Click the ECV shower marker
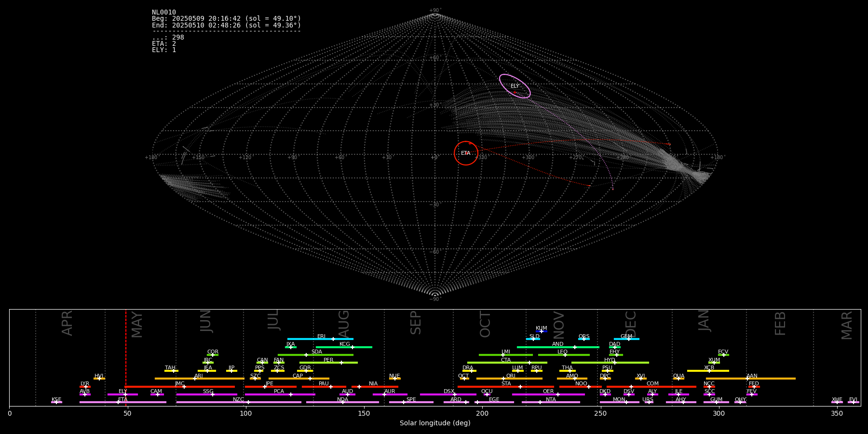The width and height of the screenshot is (868, 434). (x=723, y=355)
